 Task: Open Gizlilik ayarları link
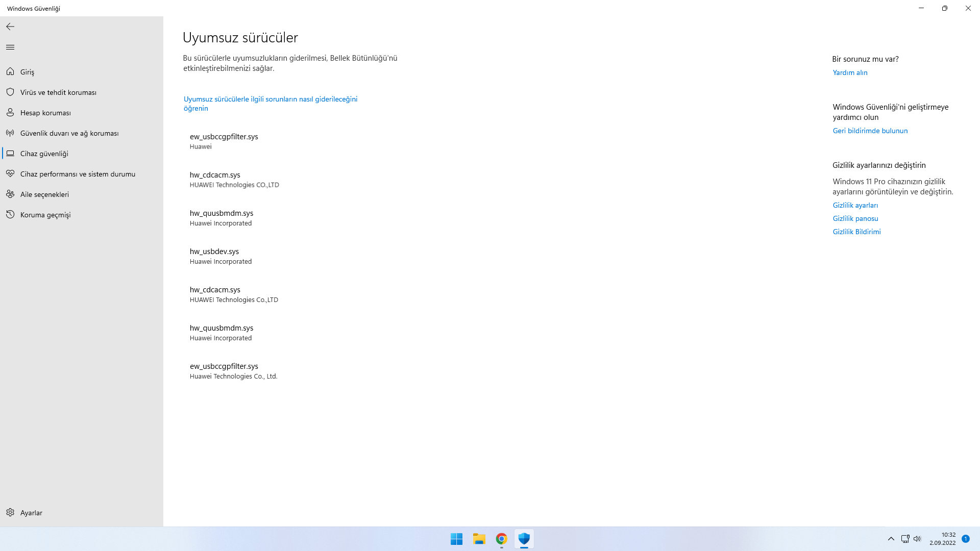(x=855, y=205)
